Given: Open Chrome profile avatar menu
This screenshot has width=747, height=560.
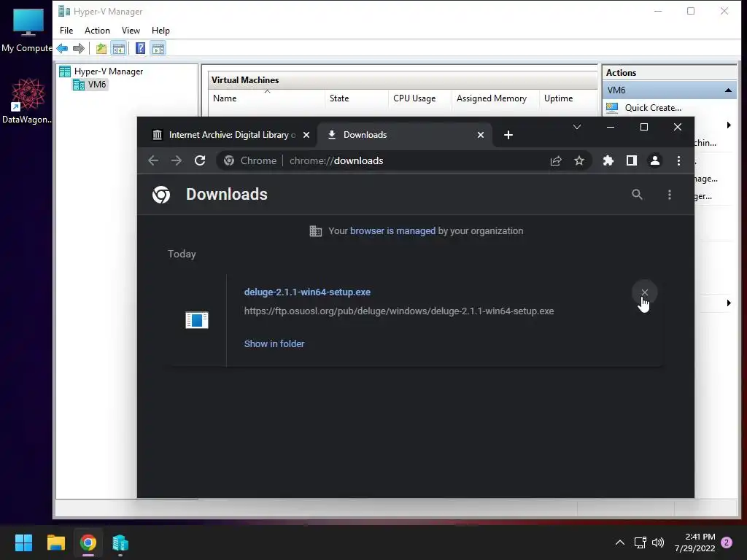Looking at the screenshot, I should (x=655, y=161).
